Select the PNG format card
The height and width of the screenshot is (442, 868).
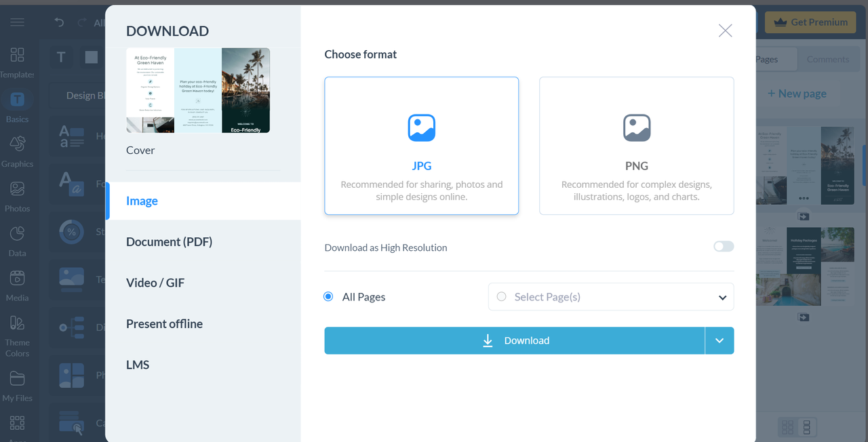click(636, 146)
